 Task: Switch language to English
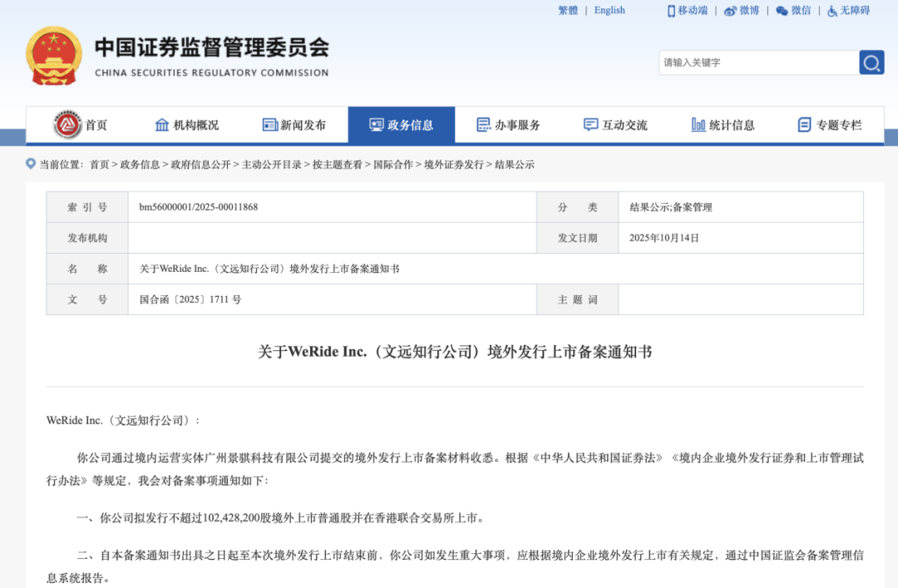[x=609, y=11]
